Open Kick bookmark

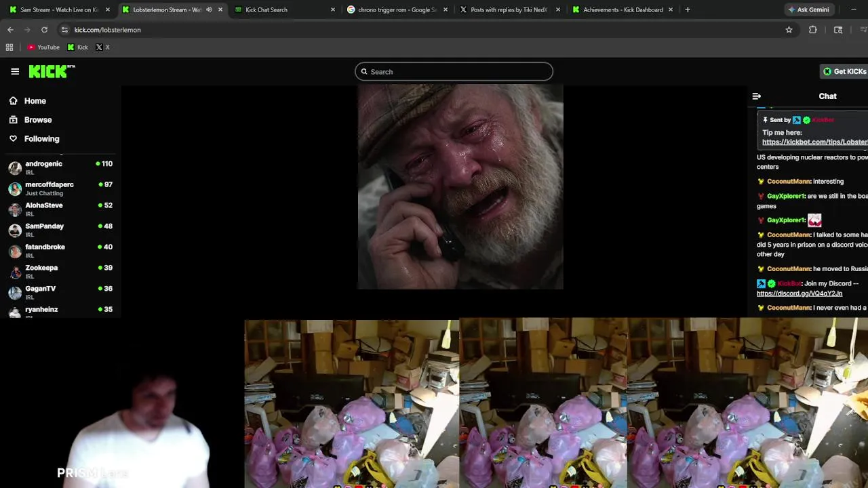click(78, 47)
